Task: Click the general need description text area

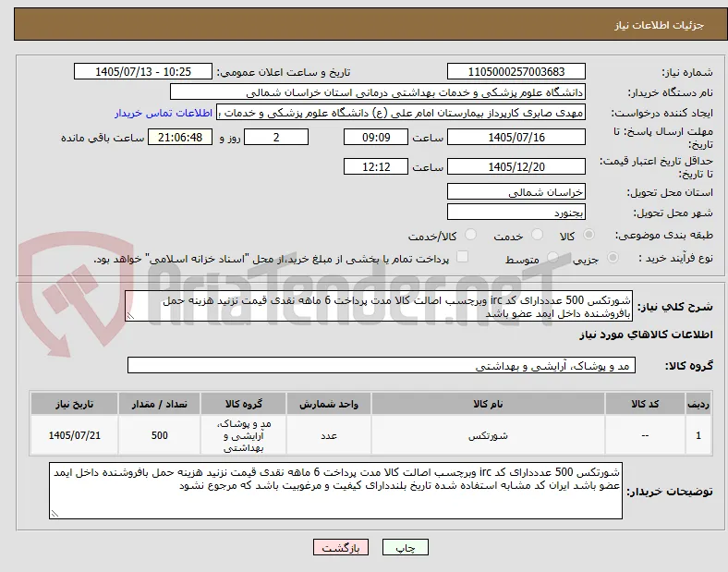Action: (x=379, y=307)
